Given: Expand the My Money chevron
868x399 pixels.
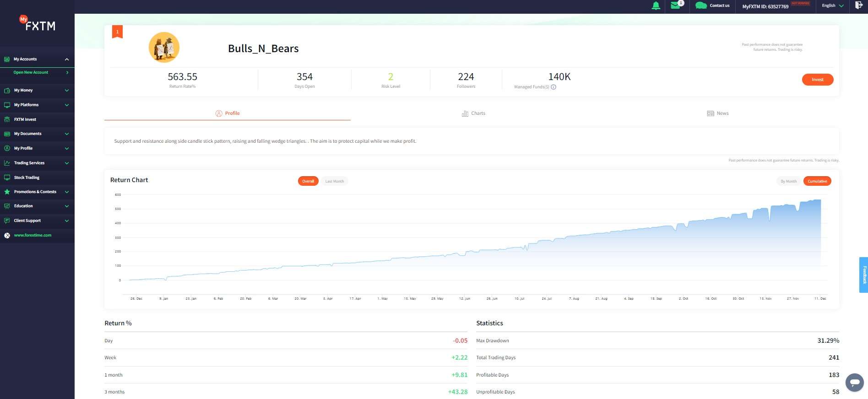Looking at the screenshot, I should click(x=67, y=91).
